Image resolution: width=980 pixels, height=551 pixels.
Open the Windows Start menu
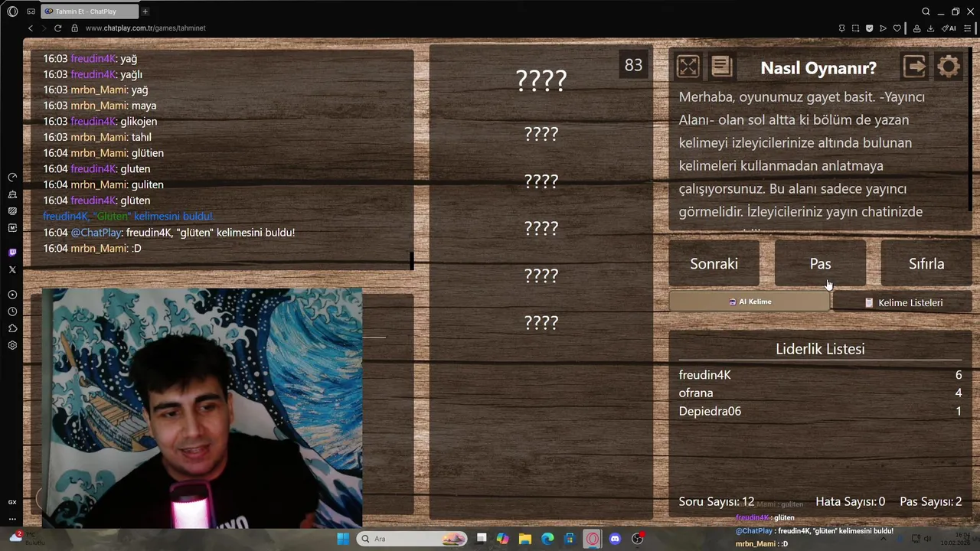coord(343,539)
